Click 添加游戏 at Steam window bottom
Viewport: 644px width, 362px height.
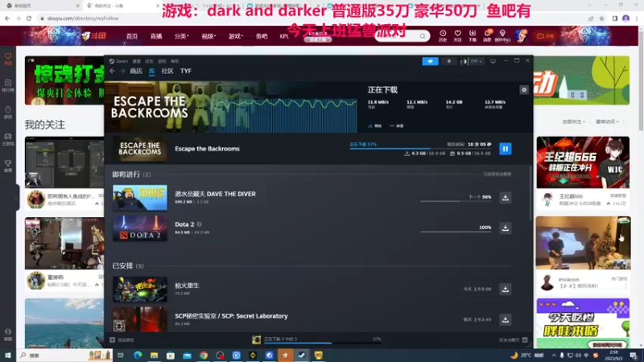[122, 339]
